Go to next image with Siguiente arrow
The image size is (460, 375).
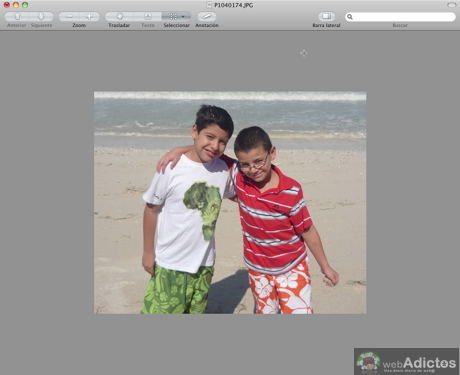41,16
